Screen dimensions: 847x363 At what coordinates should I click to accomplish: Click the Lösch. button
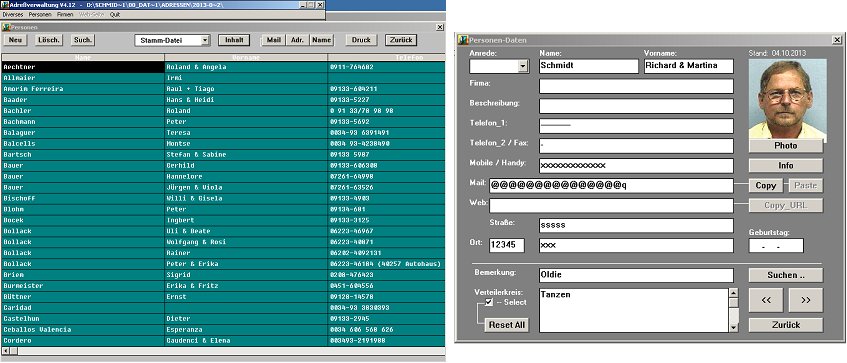(x=49, y=40)
